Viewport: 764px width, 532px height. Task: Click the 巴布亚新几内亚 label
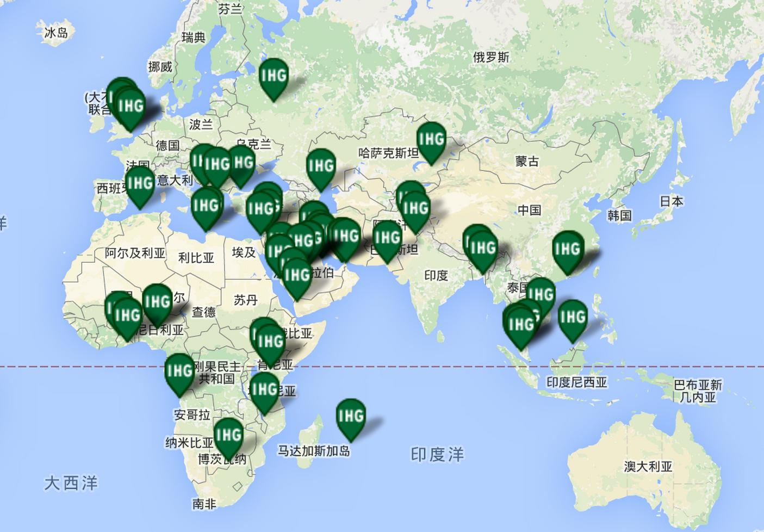[698, 391]
